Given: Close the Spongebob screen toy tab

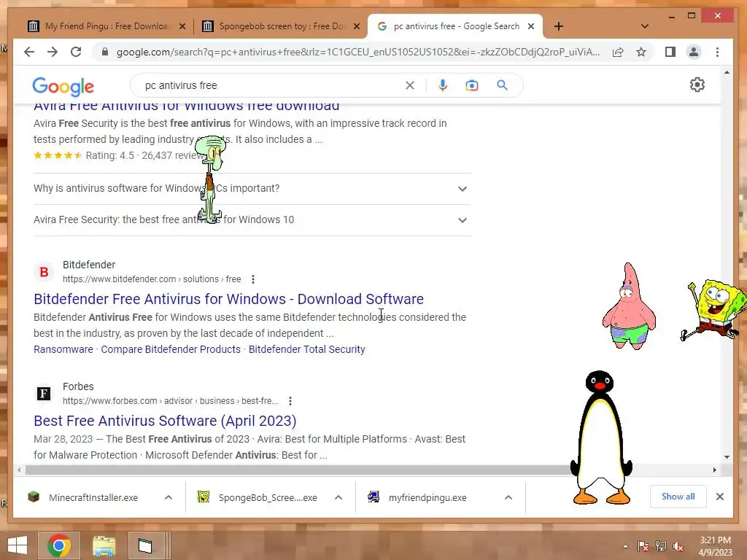Looking at the screenshot, I should pyautogui.click(x=356, y=26).
